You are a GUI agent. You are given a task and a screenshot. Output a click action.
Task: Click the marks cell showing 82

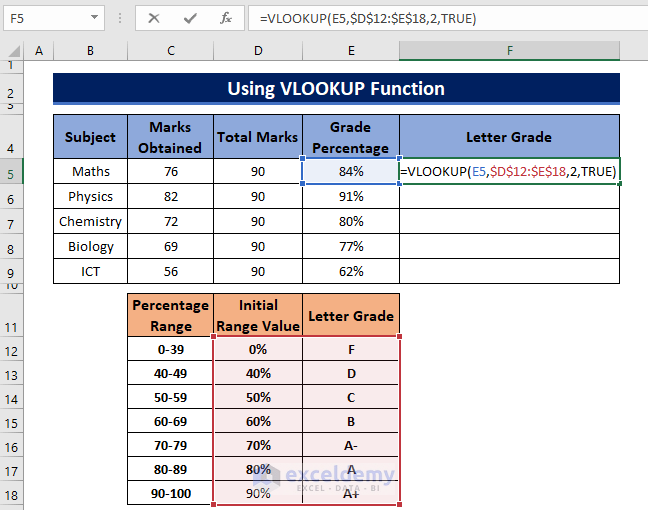click(171, 196)
